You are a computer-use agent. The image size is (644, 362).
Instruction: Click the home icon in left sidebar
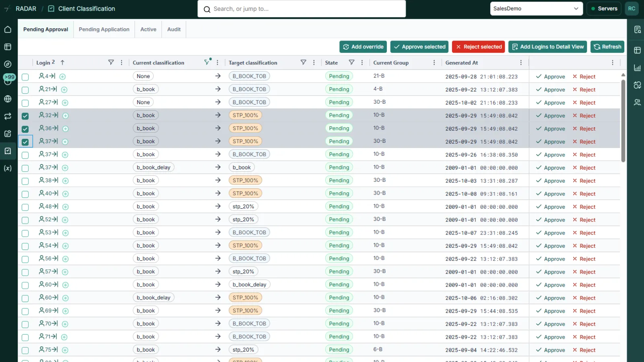[8, 29]
